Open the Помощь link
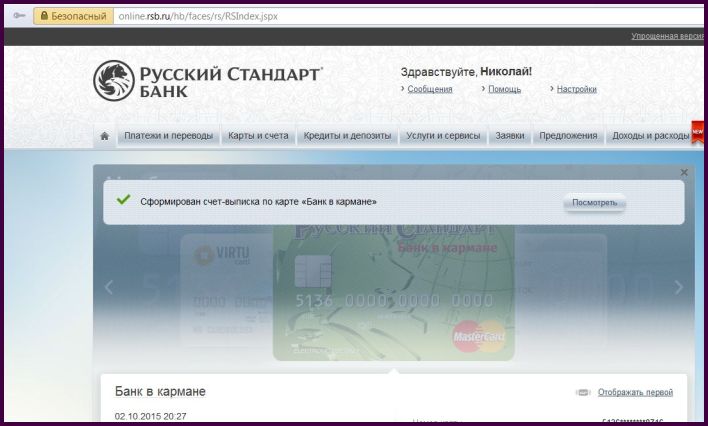This screenshot has height=426, width=708. [504, 89]
